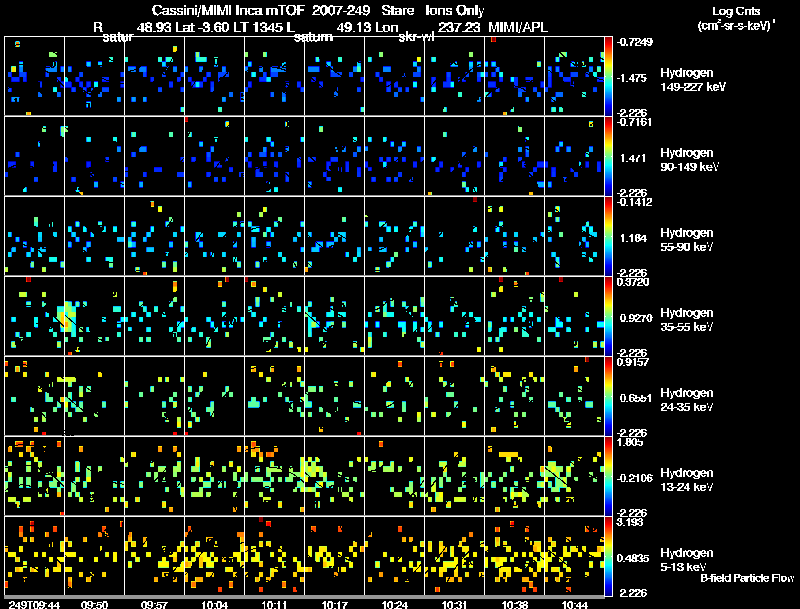Click the 0.3720 colorbar value

[x=632, y=282]
